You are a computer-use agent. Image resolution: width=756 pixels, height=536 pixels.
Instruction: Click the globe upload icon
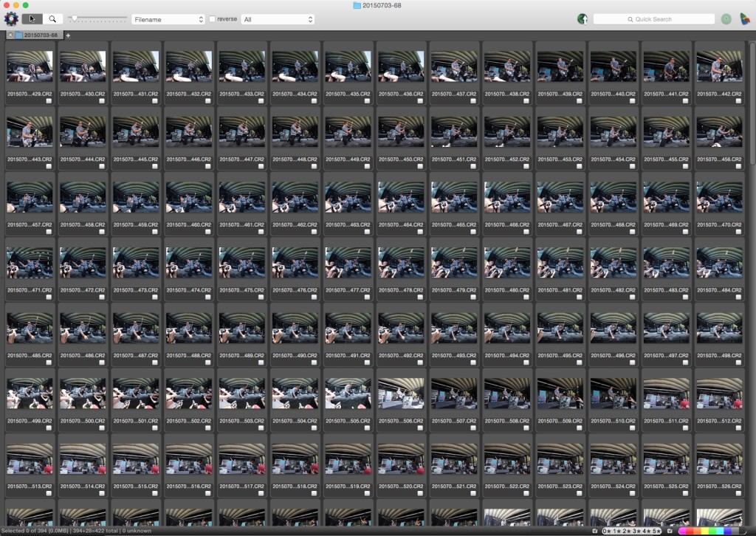(583, 18)
